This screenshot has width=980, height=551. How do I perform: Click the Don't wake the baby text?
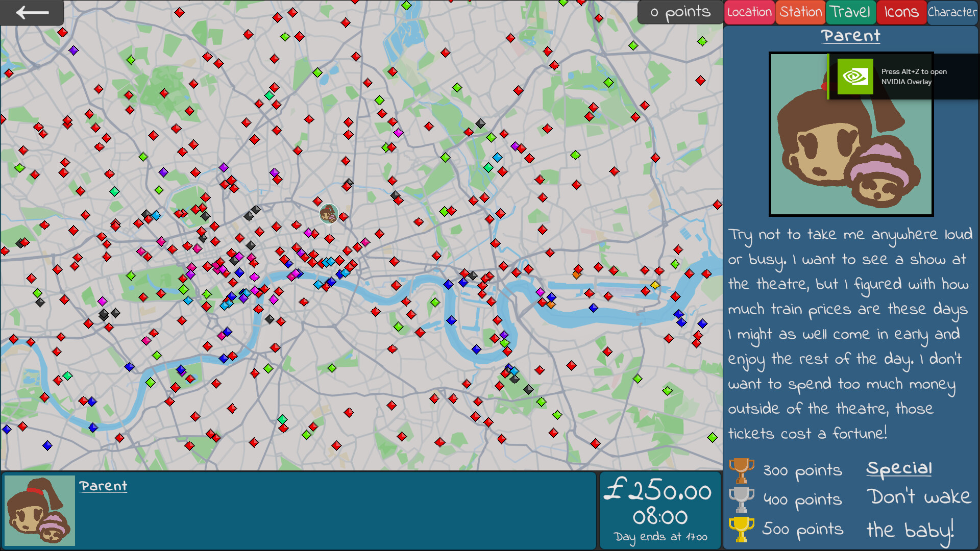pyautogui.click(x=920, y=514)
